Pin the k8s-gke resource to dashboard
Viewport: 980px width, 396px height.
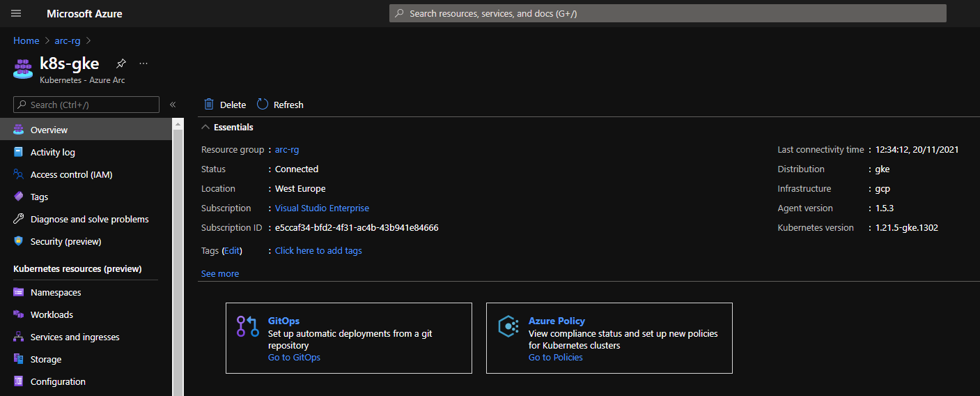[x=121, y=63]
